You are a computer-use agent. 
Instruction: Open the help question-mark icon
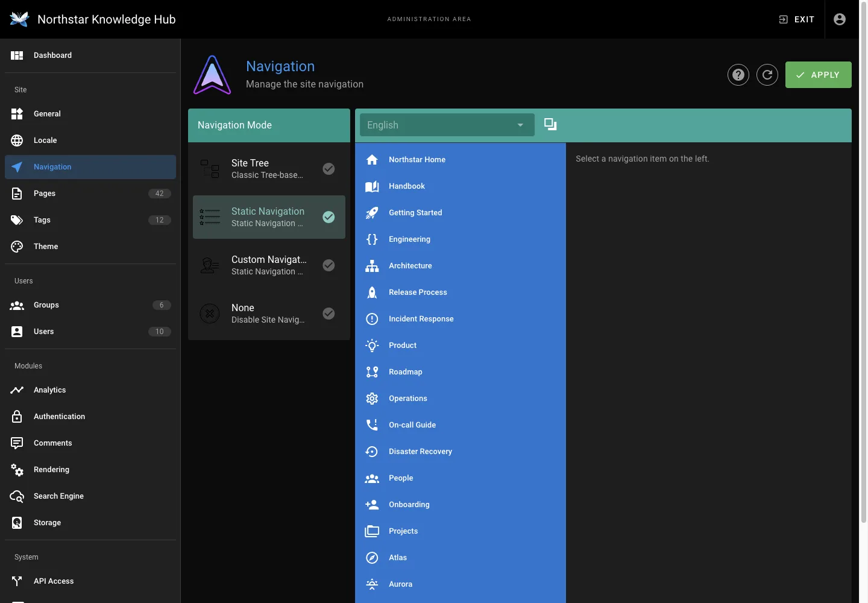tap(738, 75)
